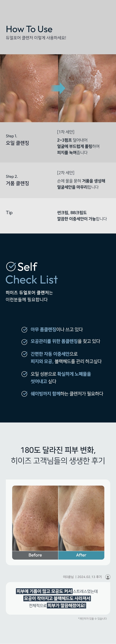Click the blue arrow between the face photos
Screen dimensions: 116x644
(58, 88)
